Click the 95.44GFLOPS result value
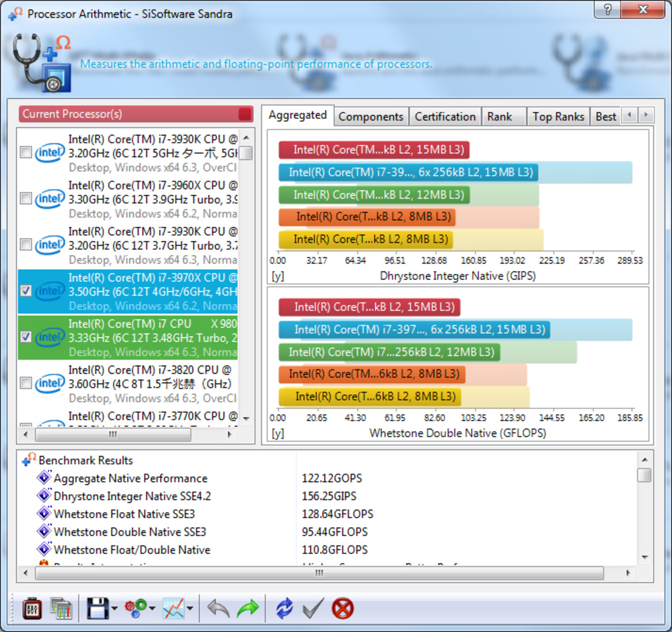 335,532
